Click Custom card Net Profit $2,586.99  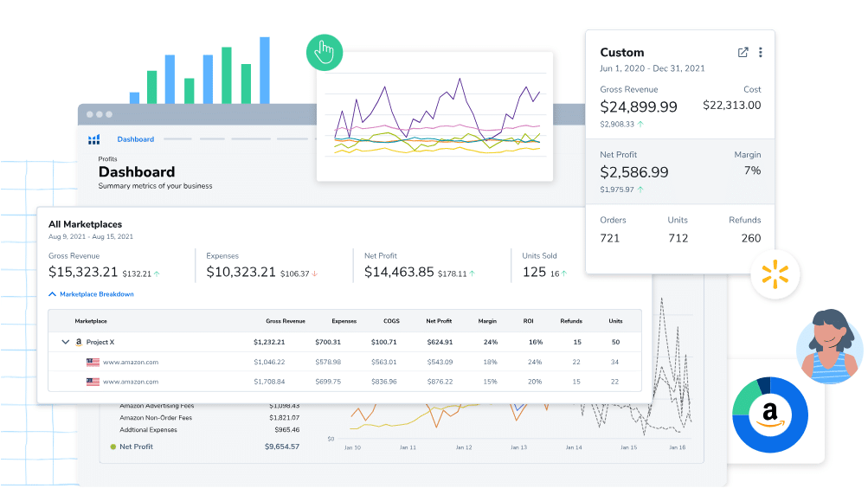[634, 172]
